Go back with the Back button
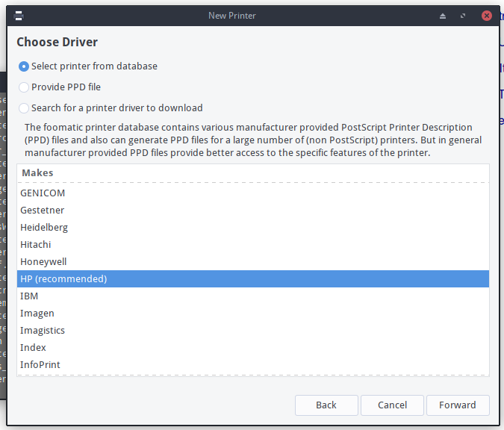The image size is (504, 430). click(326, 405)
